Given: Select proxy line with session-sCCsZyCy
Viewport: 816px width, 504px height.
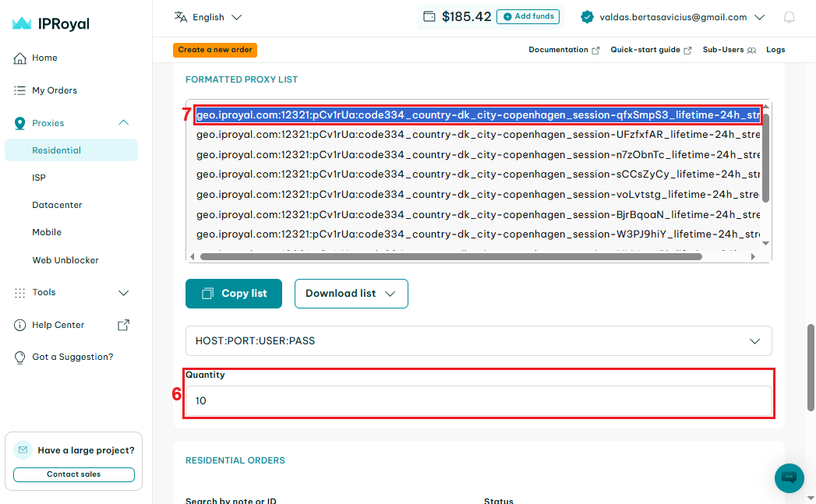Looking at the screenshot, I should [478, 174].
